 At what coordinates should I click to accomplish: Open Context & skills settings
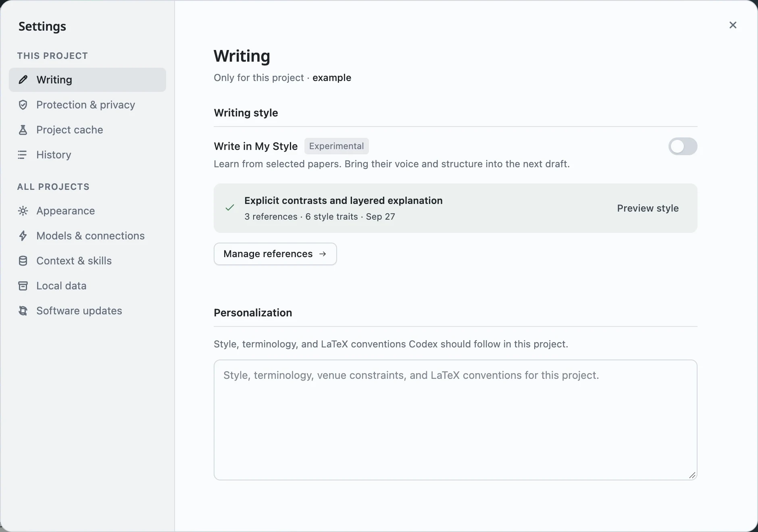click(x=87, y=261)
